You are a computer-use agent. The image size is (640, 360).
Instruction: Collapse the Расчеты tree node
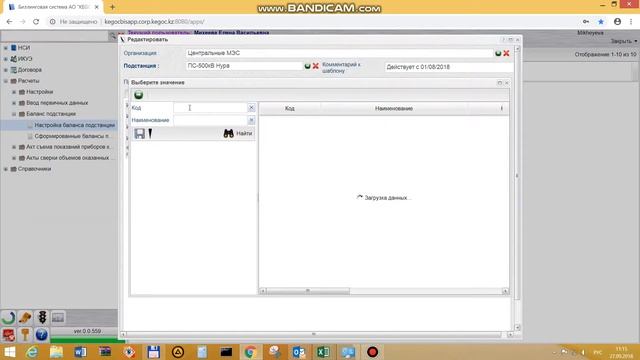6,81
